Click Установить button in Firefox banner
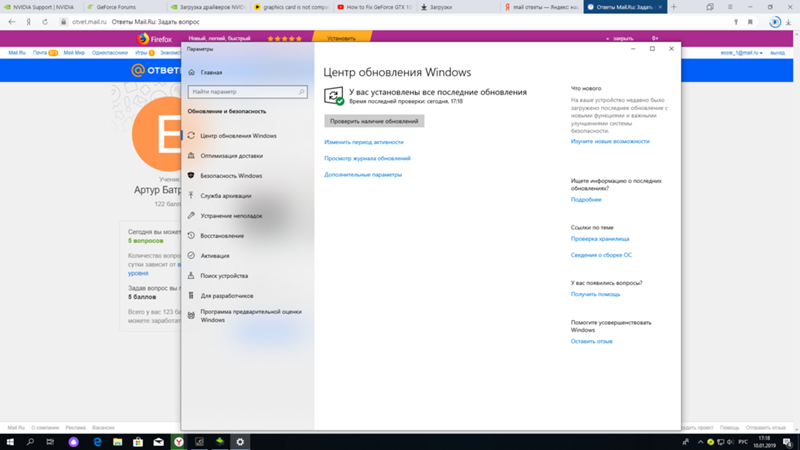This screenshot has height=450, width=800. 341,38
